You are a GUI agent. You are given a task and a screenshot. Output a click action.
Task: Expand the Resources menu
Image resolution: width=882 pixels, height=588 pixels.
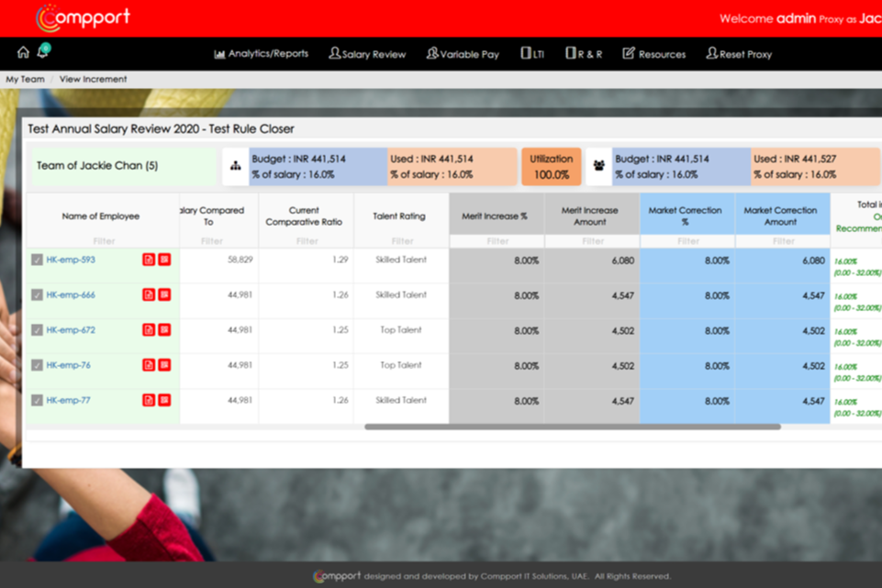click(x=653, y=54)
